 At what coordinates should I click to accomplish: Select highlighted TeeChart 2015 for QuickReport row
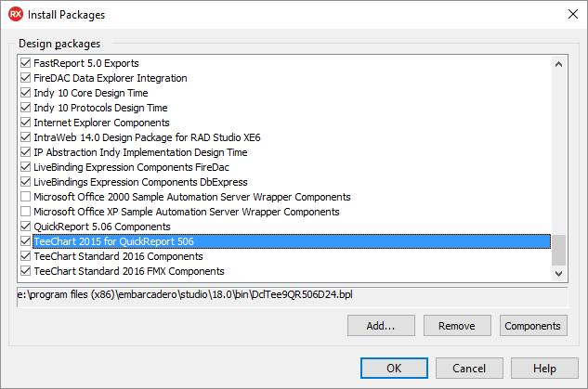[292, 241]
